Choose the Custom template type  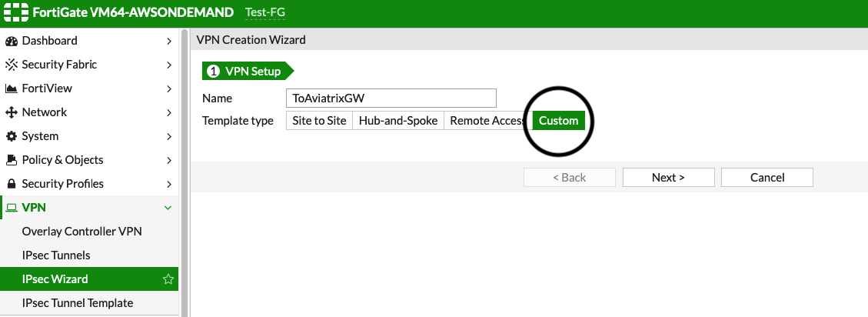click(x=559, y=121)
